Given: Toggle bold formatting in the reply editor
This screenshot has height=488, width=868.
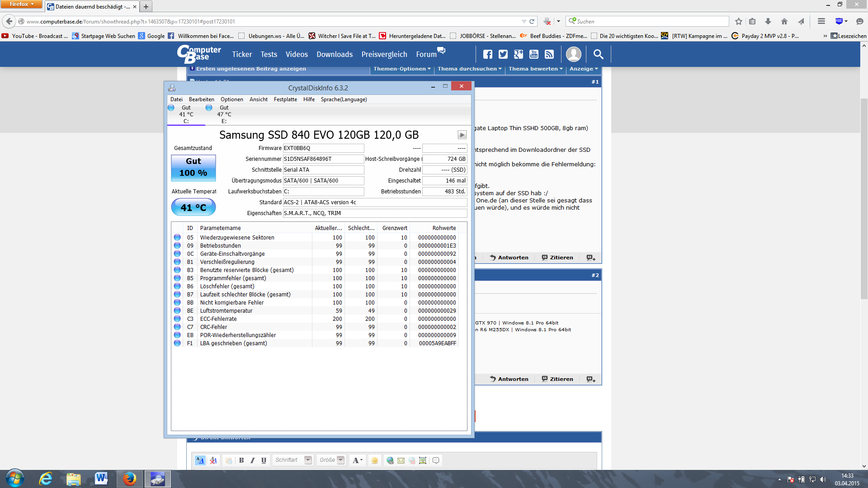Looking at the screenshot, I should tap(241, 460).
